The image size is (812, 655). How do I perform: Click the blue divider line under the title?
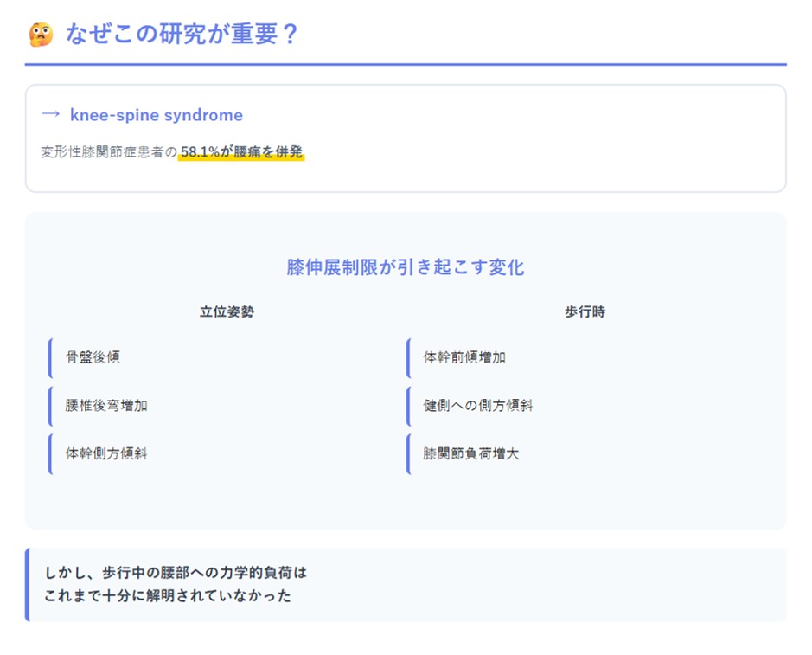point(405,64)
